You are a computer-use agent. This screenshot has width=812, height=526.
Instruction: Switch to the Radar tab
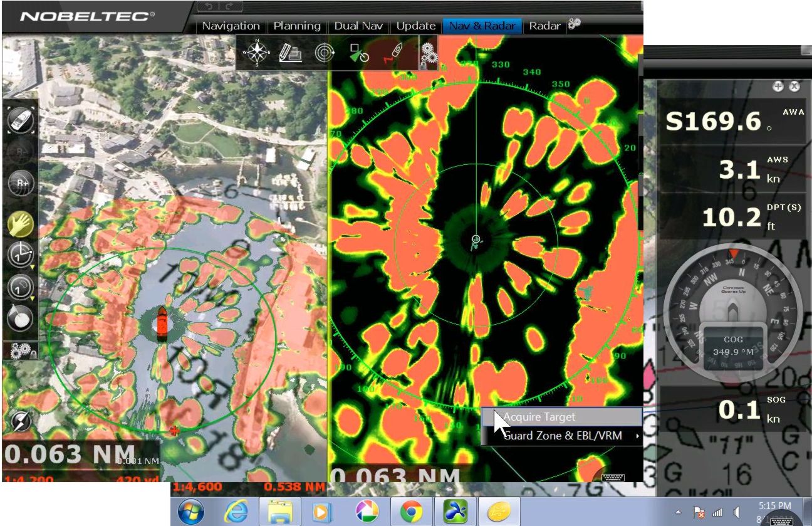tap(544, 26)
